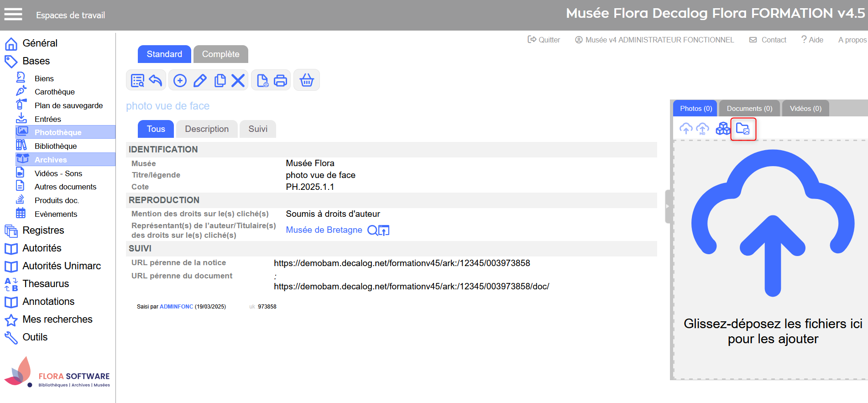The height and width of the screenshot is (403, 868).
Task: Collapse the media panel with side handle
Action: coord(667,206)
